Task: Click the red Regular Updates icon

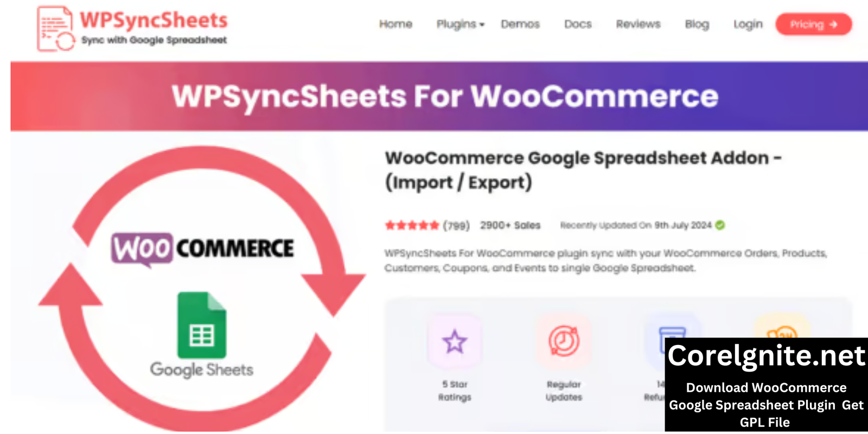Action: pyautogui.click(x=564, y=341)
